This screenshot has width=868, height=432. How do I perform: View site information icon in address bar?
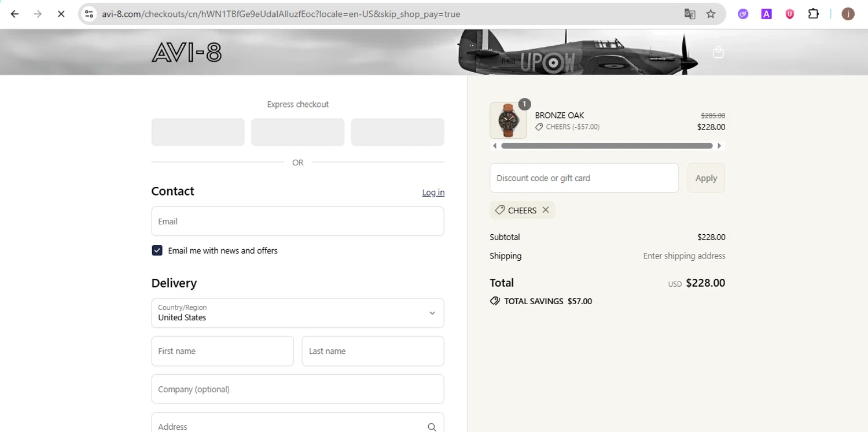point(89,14)
